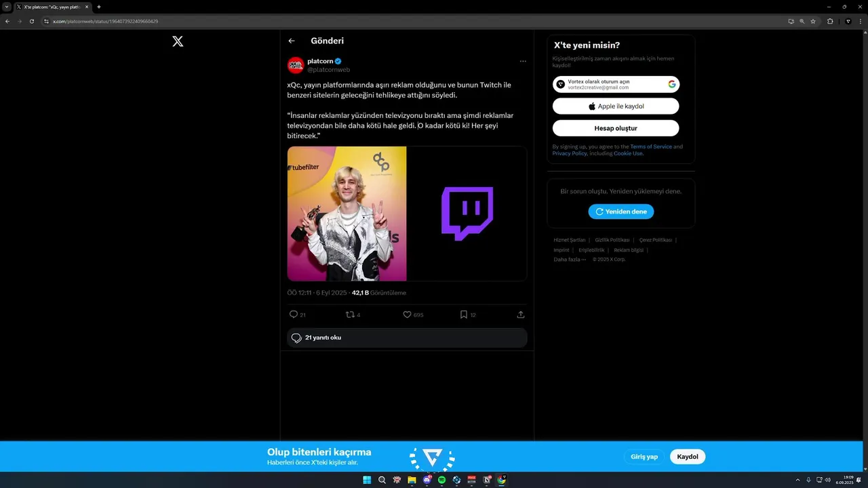Click the share icon under the post
This screenshot has height=488, width=868.
click(x=521, y=314)
